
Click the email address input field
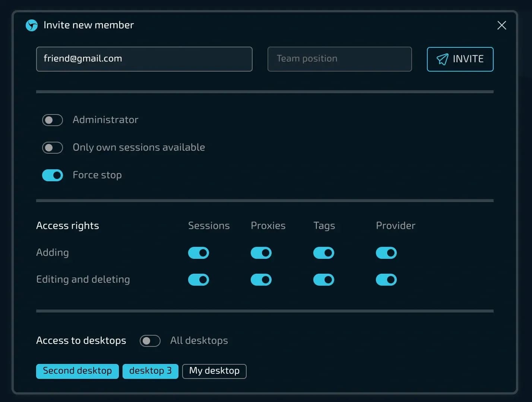tap(144, 59)
